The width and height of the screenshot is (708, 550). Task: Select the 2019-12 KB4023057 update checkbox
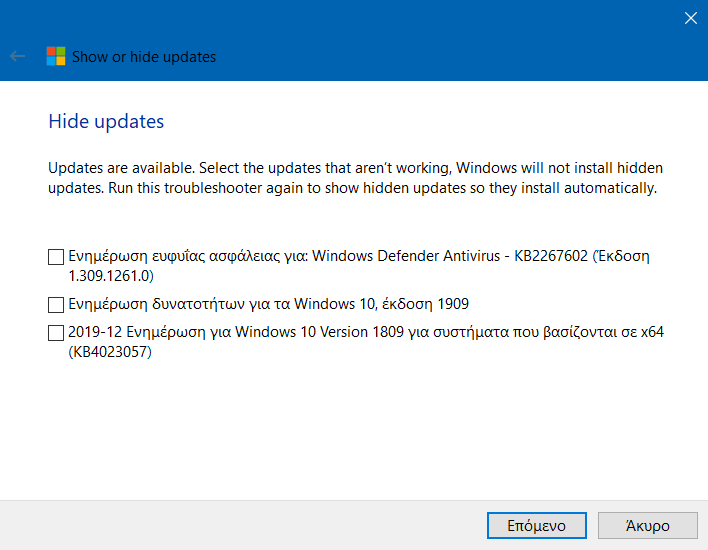coord(56,333)
